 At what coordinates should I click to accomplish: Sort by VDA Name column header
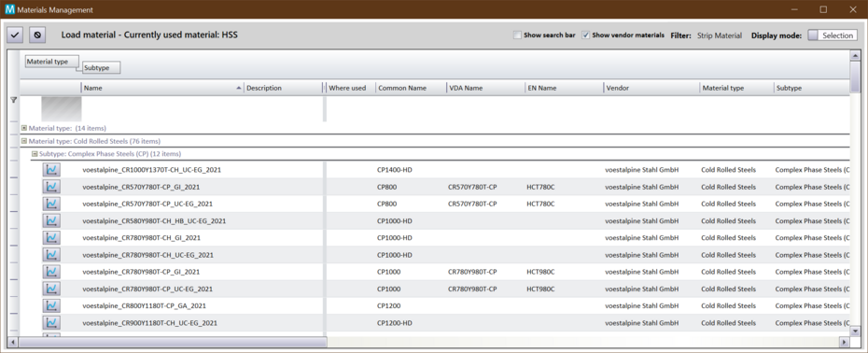pyautogui.click(x=485, y=88)
